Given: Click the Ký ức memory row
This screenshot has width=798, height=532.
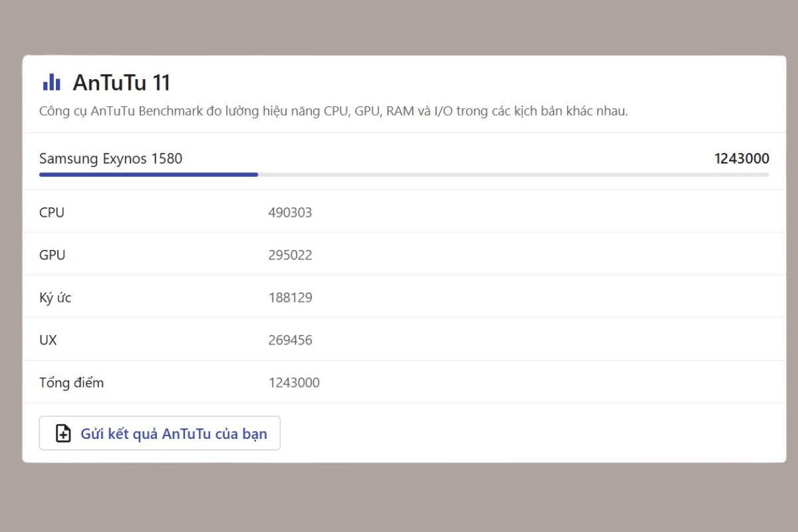Looking at the screenshot, I should [55, 297].
